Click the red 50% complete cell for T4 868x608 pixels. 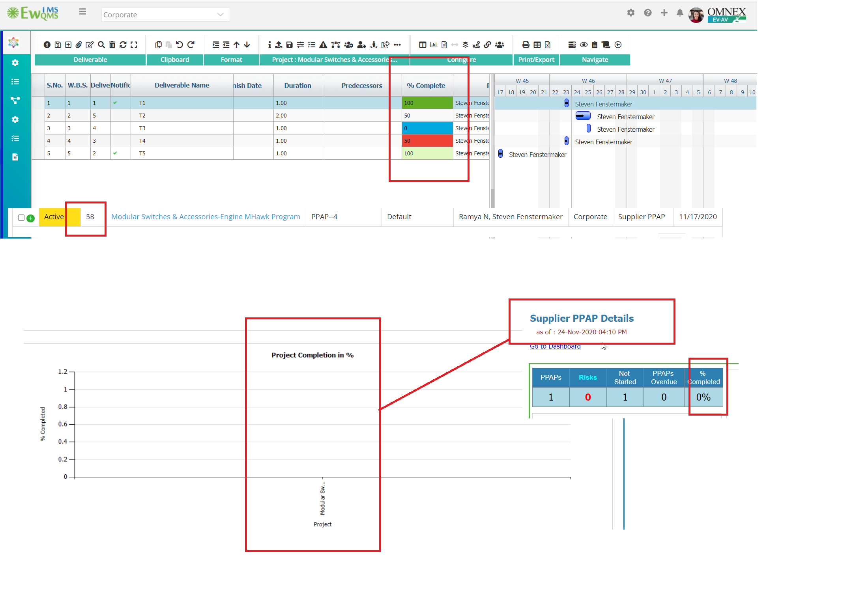click(x=427, y=141)
